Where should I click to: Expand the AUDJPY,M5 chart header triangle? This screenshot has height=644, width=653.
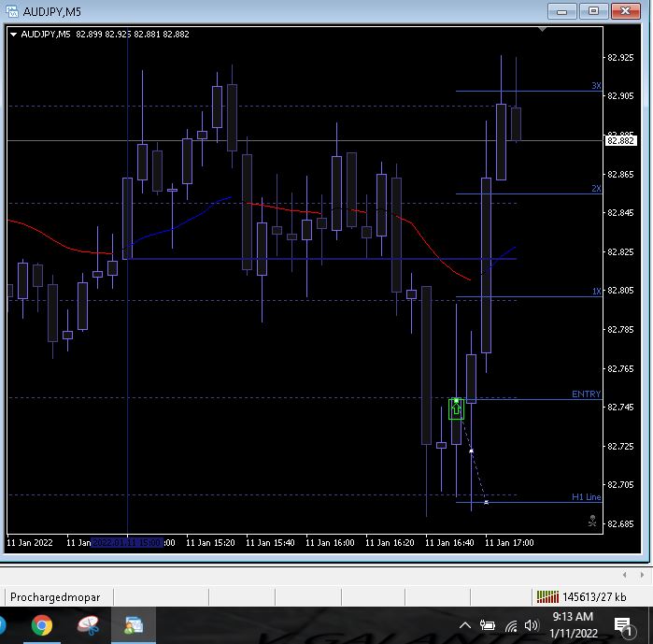click(13, 35)
